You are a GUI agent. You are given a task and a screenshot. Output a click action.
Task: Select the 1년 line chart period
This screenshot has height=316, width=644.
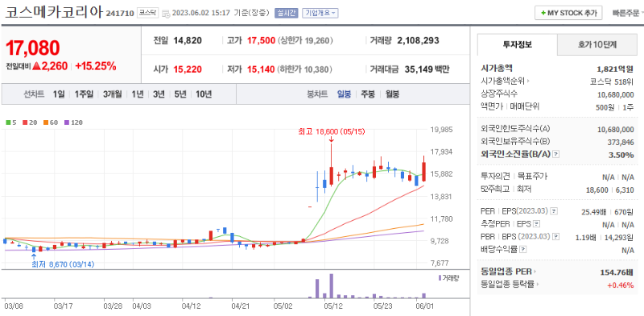point(137,94)
